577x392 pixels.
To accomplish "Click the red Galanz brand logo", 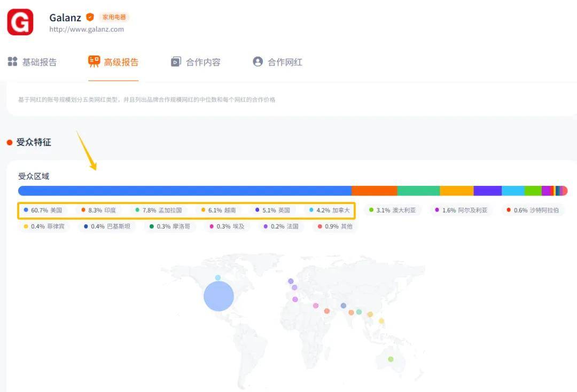I will click(20, 22).
